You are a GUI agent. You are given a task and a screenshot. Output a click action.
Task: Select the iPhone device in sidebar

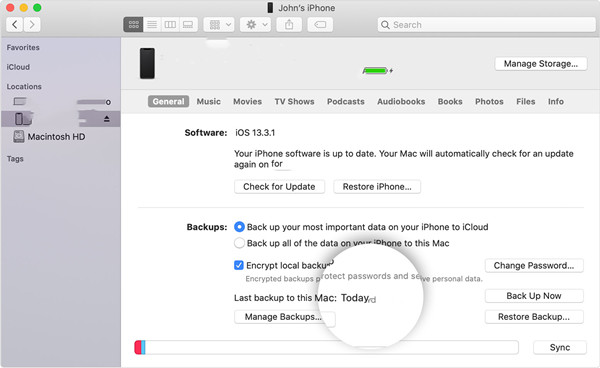pyautogui.click(x=61, y=119)
